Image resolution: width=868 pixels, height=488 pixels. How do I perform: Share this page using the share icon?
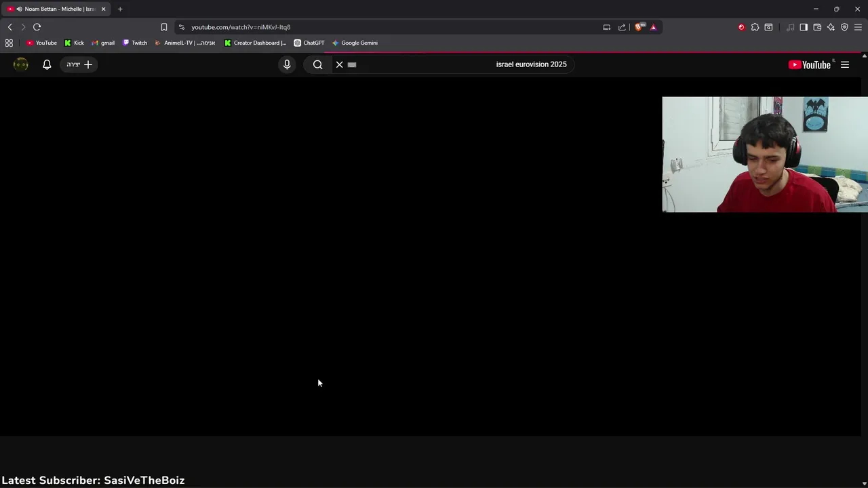(x=622, y=27)
